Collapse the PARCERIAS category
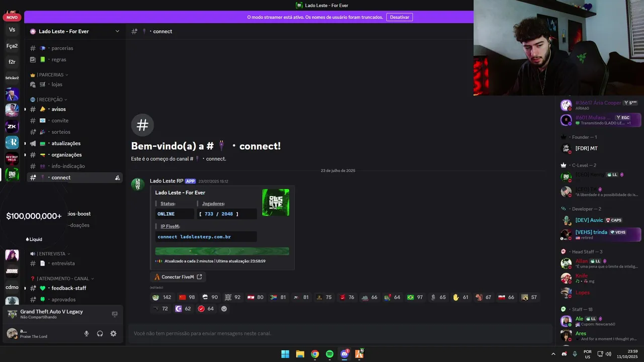 click(52, 75)
